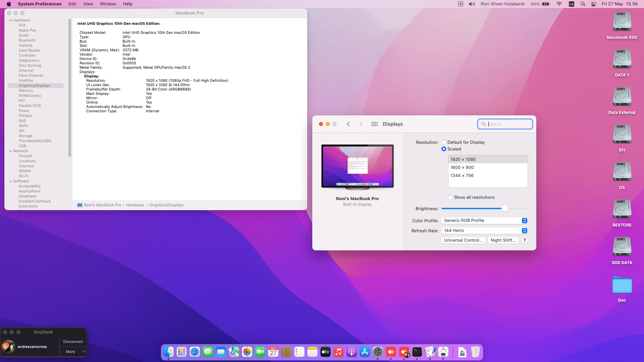Open the Color Profile dropdown
Image resolution: width=644 pixels, height=362 pixels.
point(484,221)
